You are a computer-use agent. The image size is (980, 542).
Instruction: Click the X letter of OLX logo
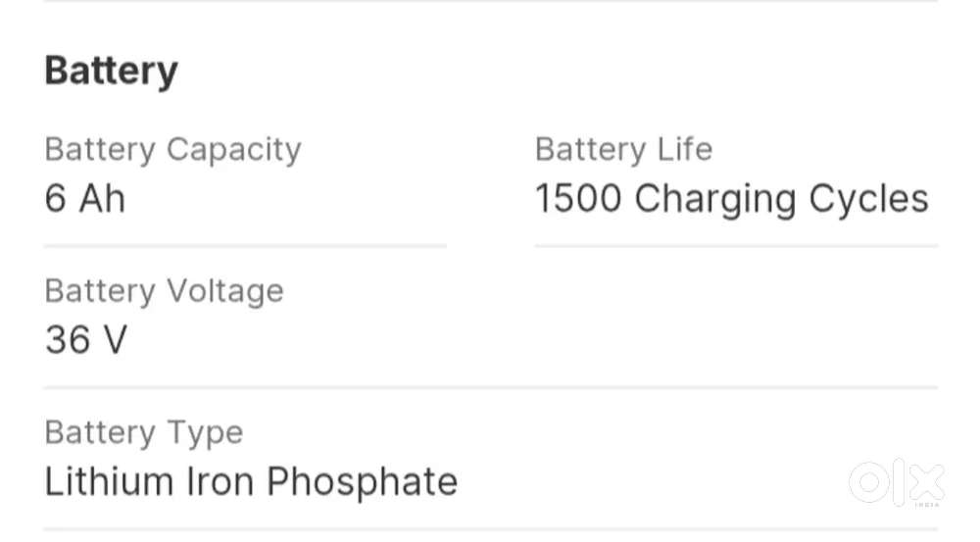tap(926, 482)
